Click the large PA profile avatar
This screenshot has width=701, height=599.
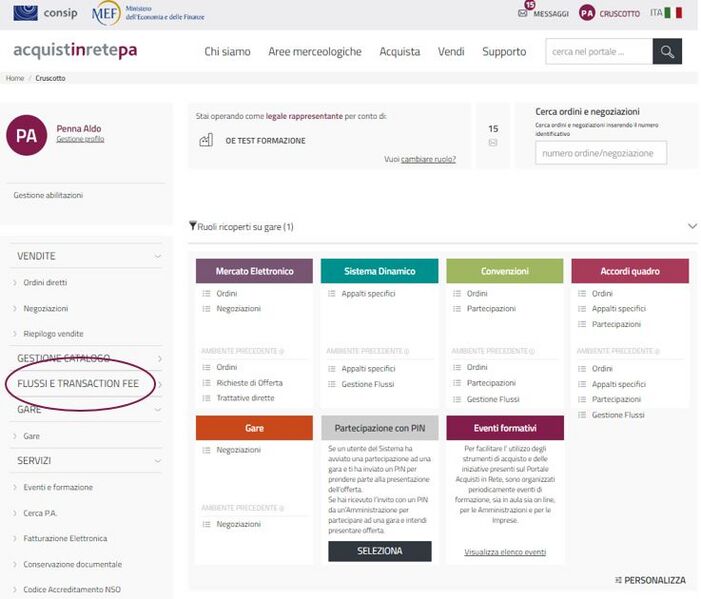click(26, 135)
